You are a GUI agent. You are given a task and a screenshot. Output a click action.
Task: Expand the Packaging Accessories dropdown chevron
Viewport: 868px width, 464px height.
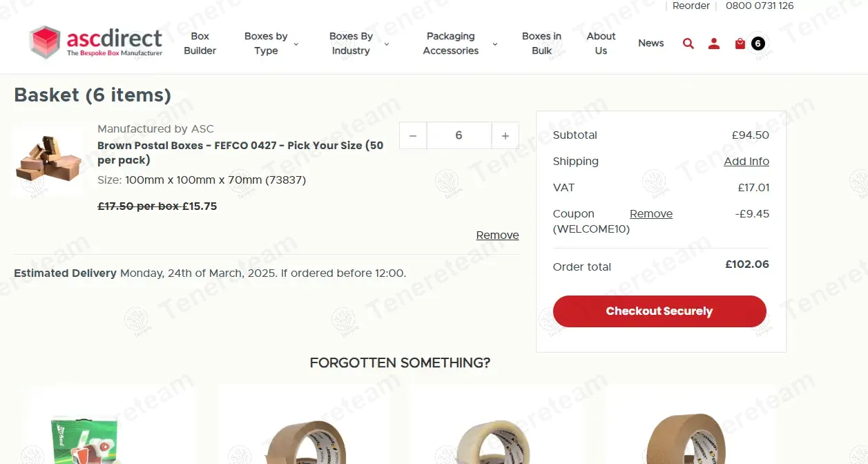tap(495, 44)
